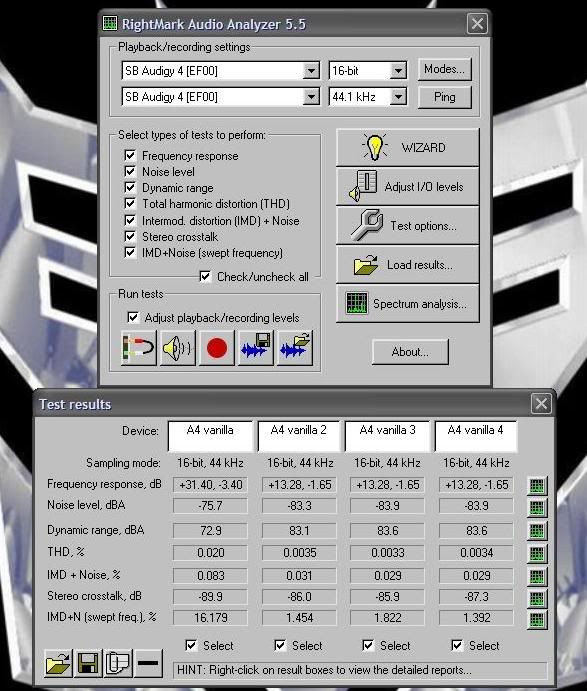Click the 0.020 THD result
Viewport: 587px width, 691px height.
point(211,553)
